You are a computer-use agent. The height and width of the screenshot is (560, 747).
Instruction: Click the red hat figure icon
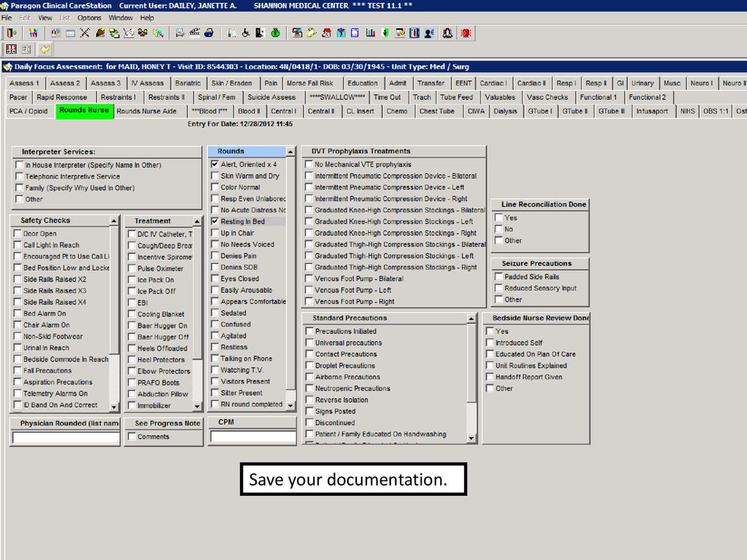pos(326,33)
